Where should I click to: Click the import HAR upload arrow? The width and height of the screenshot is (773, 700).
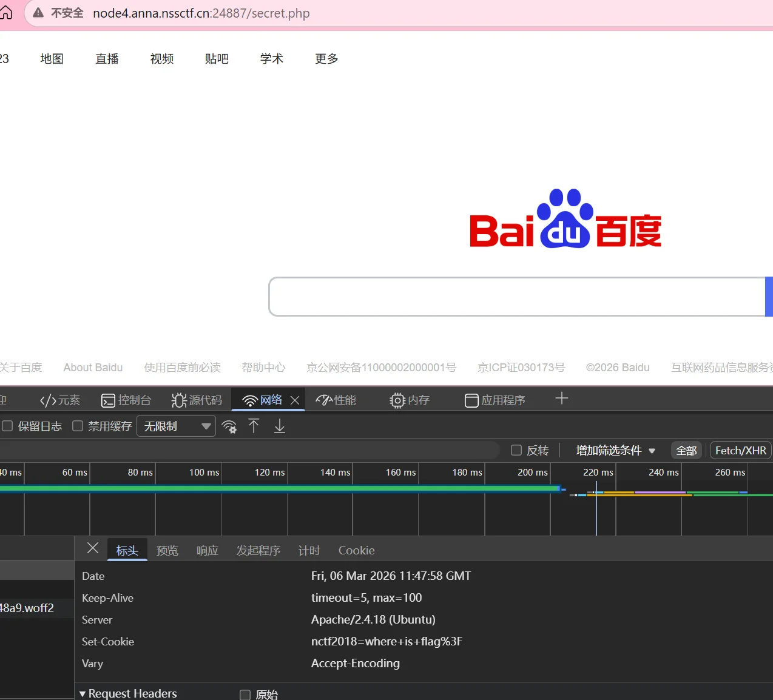click(254, 426)
